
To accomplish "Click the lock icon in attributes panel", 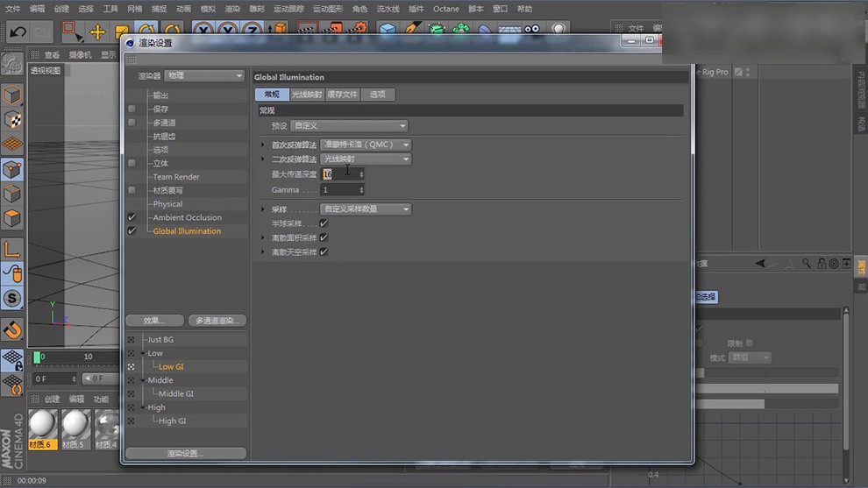I will click(821, 264).
